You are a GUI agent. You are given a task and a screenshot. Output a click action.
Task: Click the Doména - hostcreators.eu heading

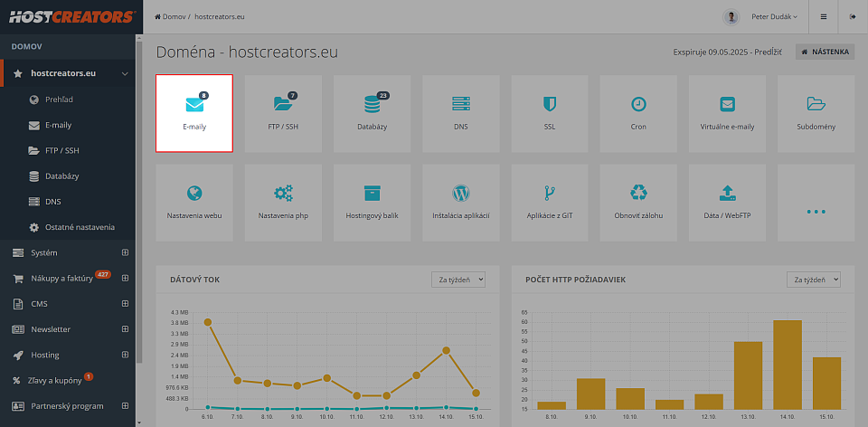coord(247,52)
